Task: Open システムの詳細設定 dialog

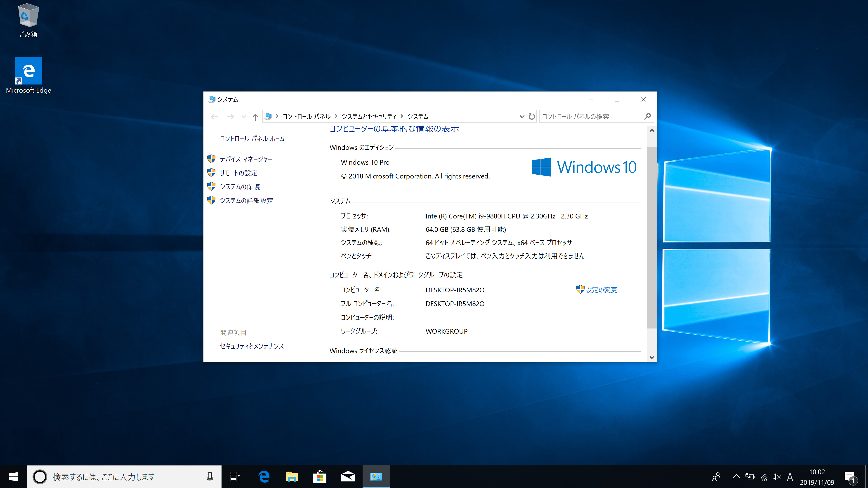Action: click(246, 200)
